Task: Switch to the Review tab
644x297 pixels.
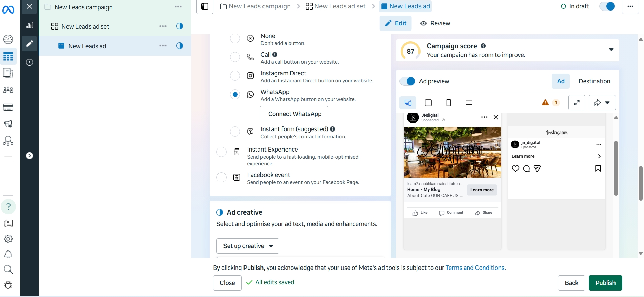Action: (435, 23)
